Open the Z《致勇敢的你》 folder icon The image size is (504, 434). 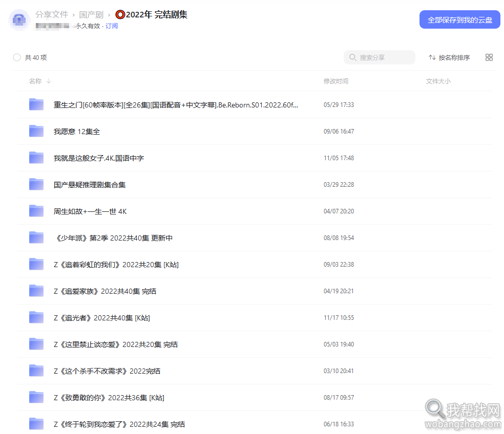point(36,398)
